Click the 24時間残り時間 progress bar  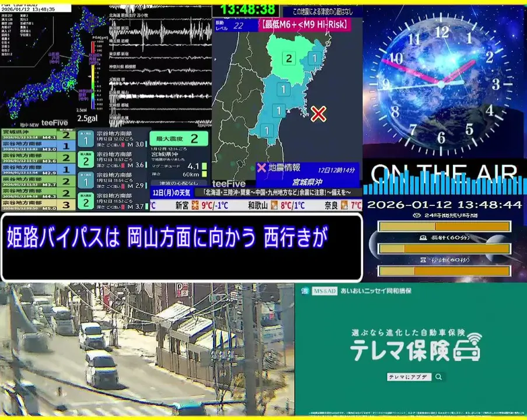click(x=445, y=226)
